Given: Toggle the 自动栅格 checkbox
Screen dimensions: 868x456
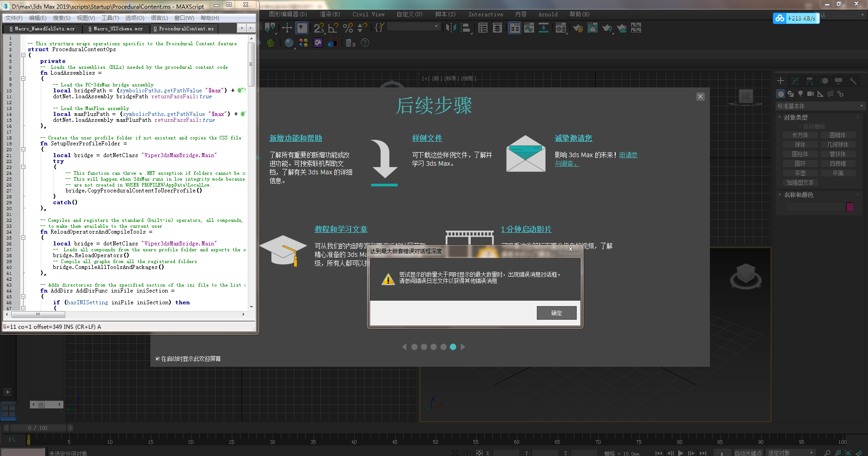Looking at the screenshot, I should click(800, 126).
